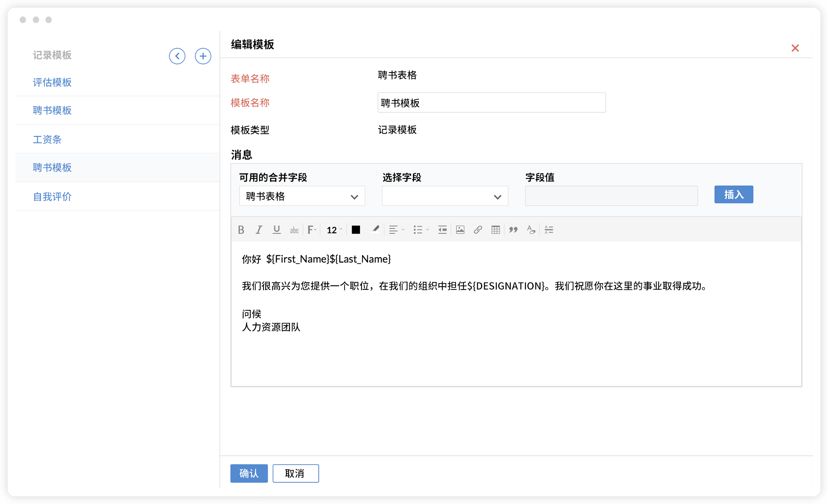Click the decrease indent icon
Viewport: 828px width, 504px height.
(442, 230)
